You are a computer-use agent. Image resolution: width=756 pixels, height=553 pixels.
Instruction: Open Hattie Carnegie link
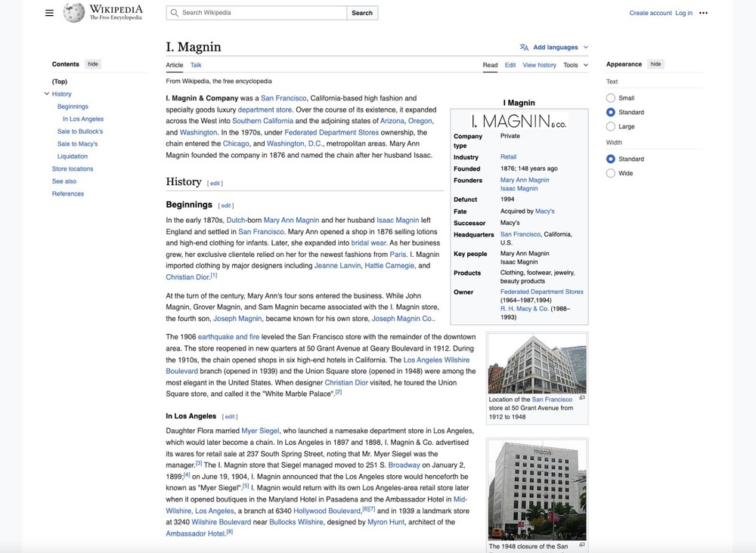(389, 265)
